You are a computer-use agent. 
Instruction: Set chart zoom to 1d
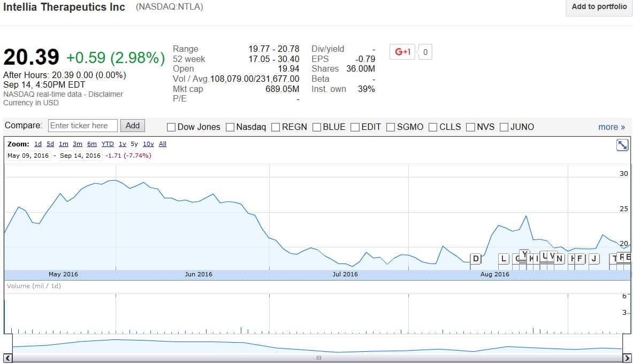[x=38, y=144]
